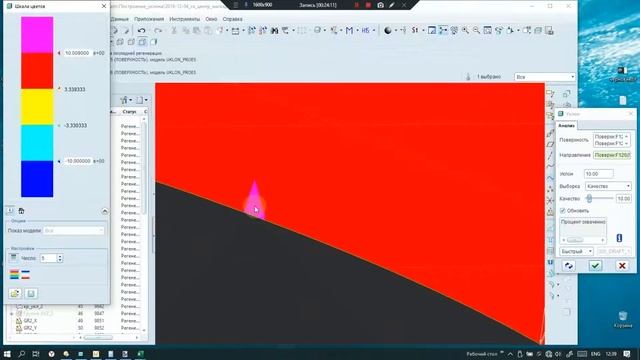
Task: Open the Инструменты menu
Action: tap(184, 19)
